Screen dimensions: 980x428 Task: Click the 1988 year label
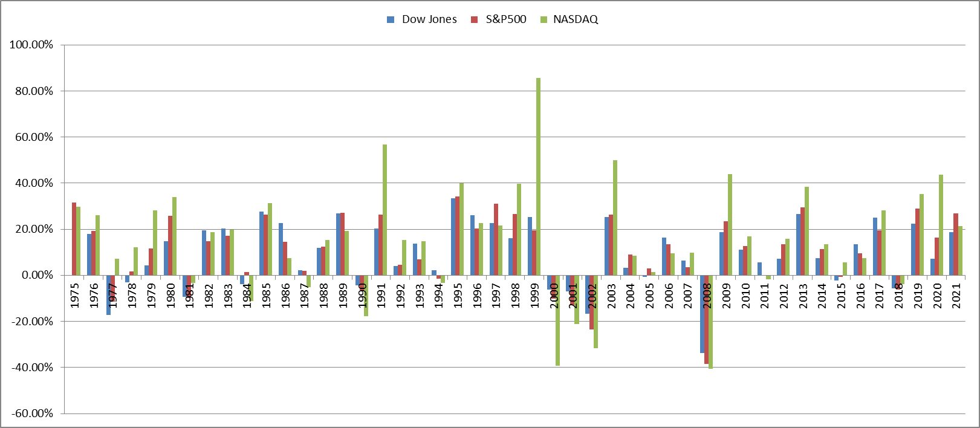[x=323, y=294]
